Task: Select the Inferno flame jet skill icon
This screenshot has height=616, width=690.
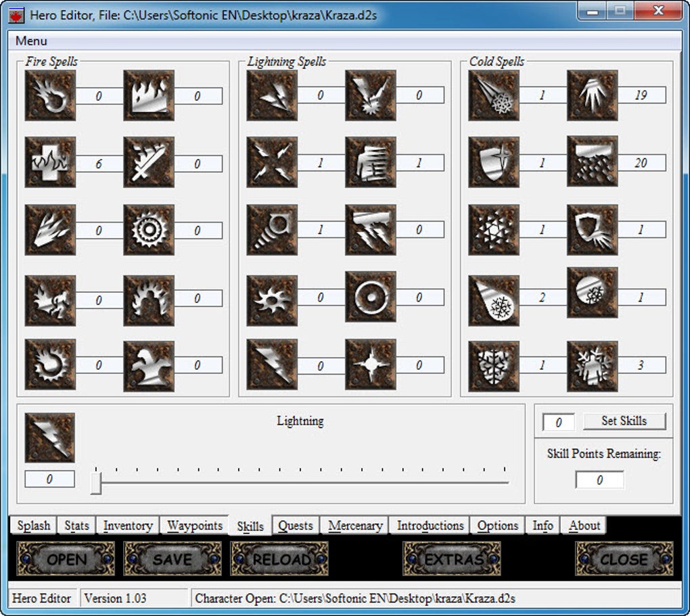Action: coord(50,230)
